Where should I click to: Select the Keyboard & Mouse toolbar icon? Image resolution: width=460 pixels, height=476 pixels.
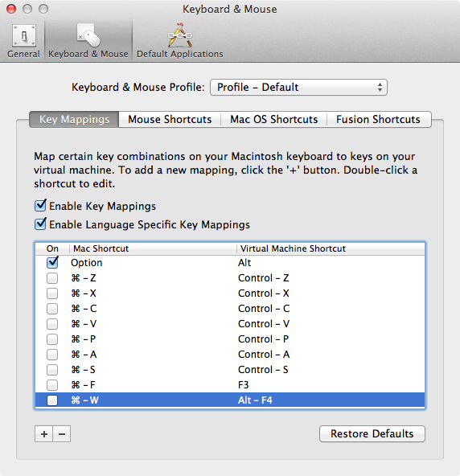[88, 41]
